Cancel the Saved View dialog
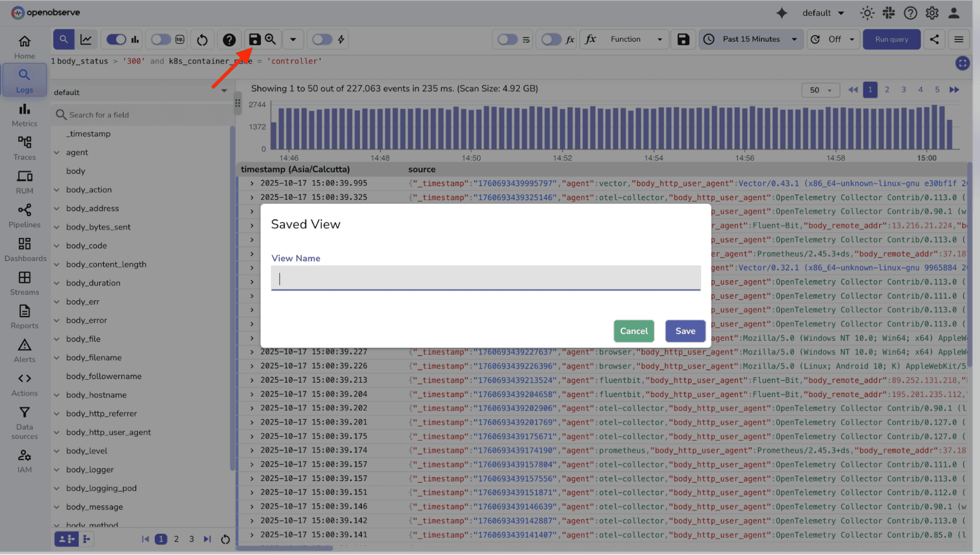980x555 pixels. (633, 331)
